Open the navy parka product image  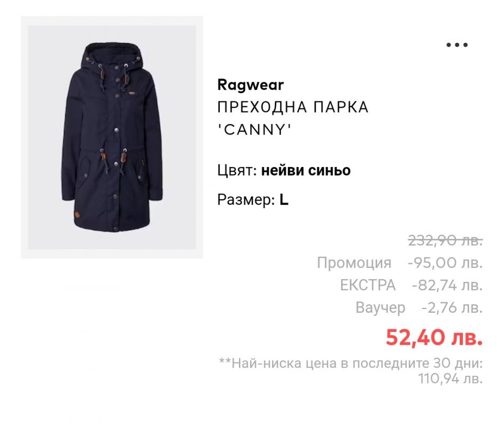pyautogui.click(x=112, y=137)
